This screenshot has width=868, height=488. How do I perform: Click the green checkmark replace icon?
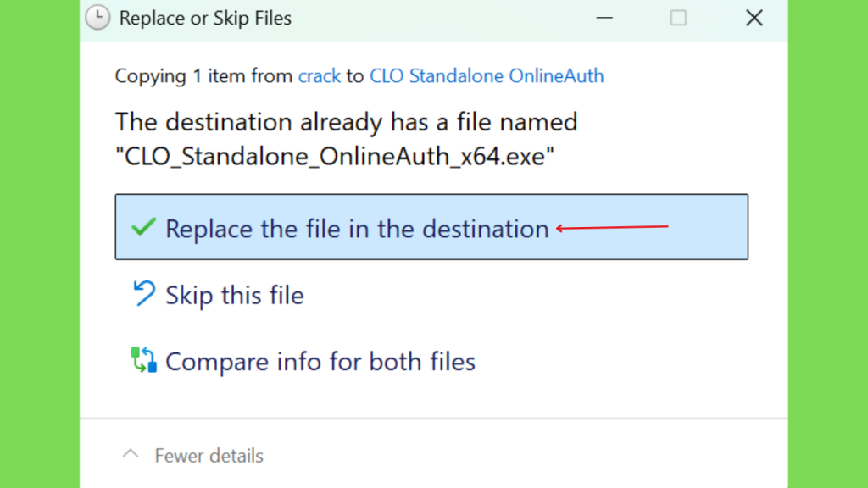pyautogui.click(x=143, y=227)
